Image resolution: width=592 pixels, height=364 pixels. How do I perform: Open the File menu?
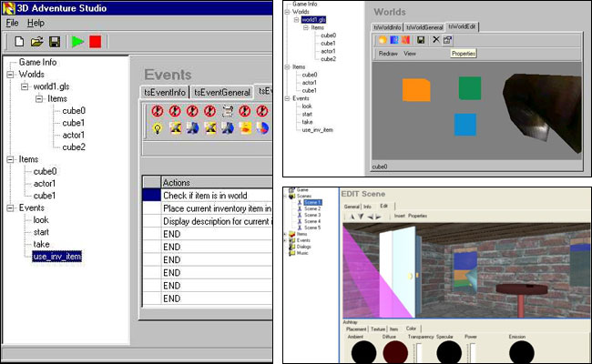(x=13, y=22)
